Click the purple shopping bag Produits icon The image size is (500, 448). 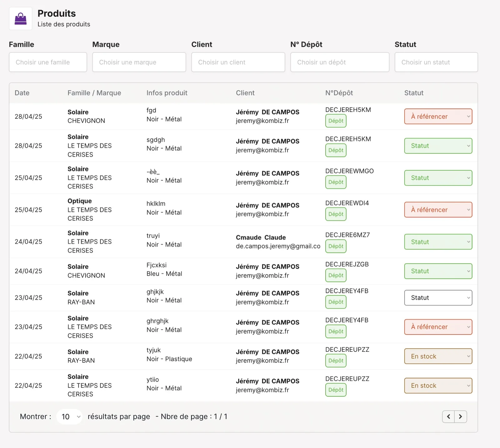[21, 19]
